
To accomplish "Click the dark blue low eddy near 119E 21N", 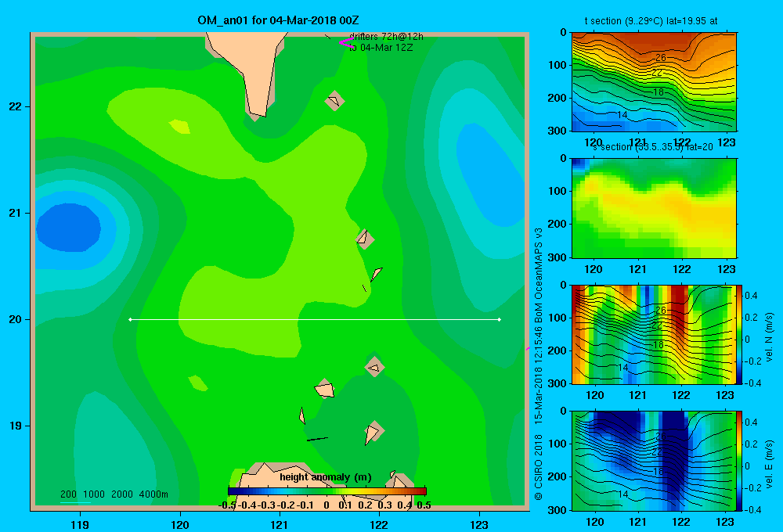I will tap(68, 227).
